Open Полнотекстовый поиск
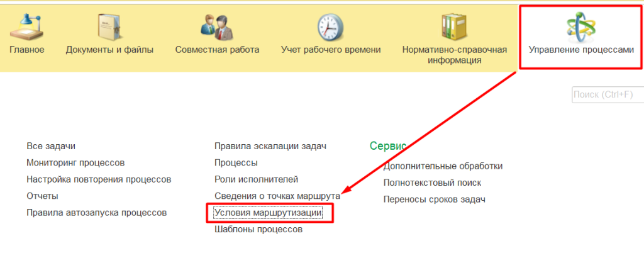Image resolution: width=644 pixels, height=265 pixels. coord(432,183)
